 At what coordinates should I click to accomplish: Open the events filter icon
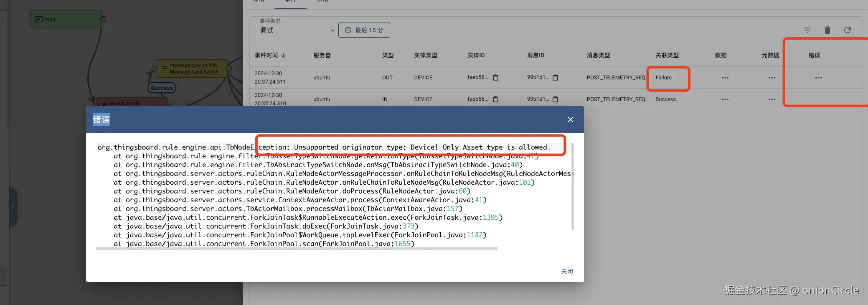[807, 30]
